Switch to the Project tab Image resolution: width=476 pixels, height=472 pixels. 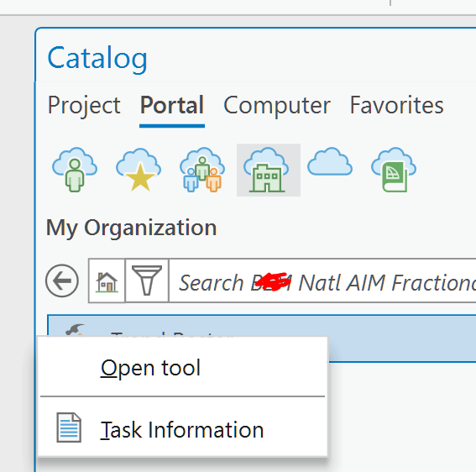(84, 105)
